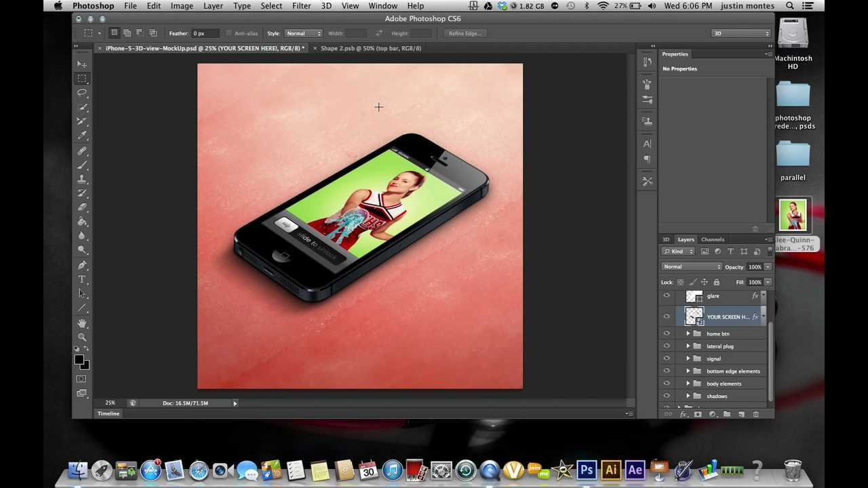Hide the signal group

point(667,359)
